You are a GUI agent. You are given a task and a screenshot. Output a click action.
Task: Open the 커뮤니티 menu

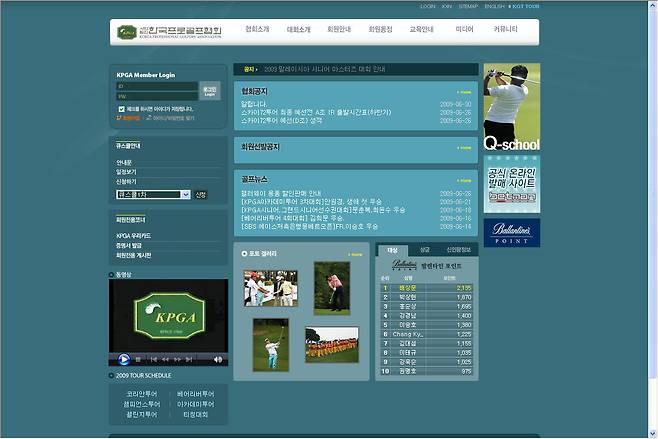click(505, 30)
